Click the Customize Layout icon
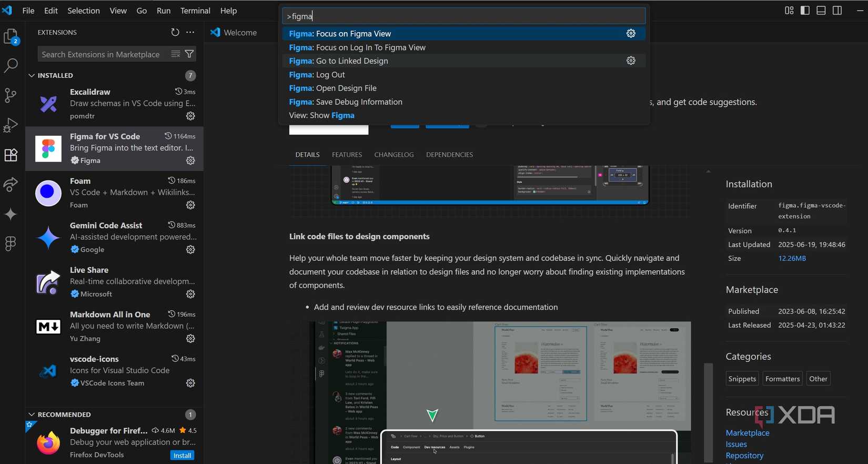 pos(789,11)
